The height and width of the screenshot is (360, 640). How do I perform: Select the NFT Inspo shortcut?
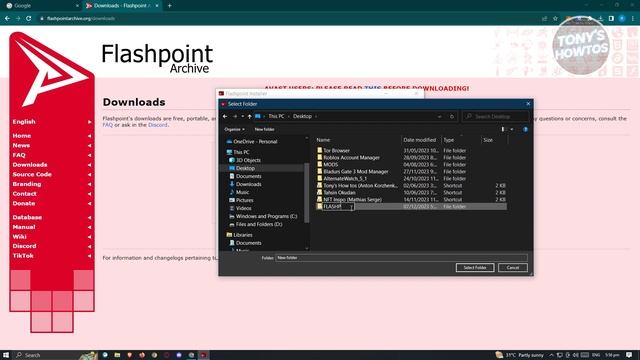click(x=352, y=200)
